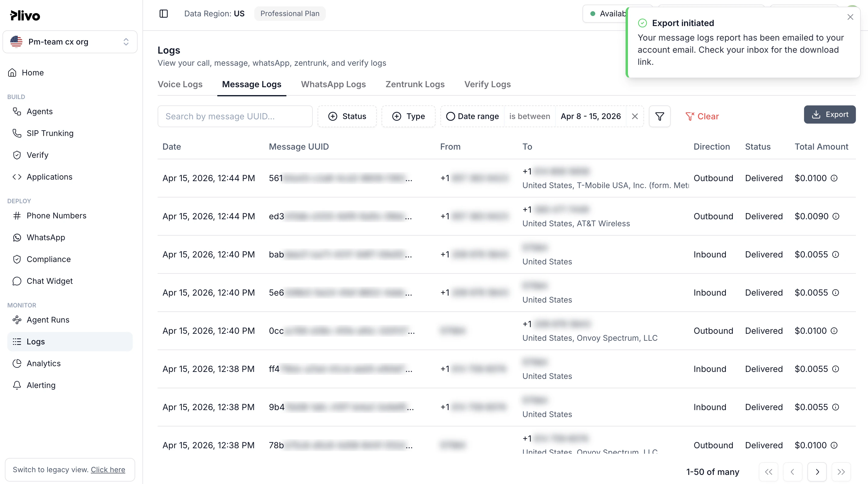The image size is (868, 484).
Task: Click 'United States, AT&T Wireless' cell
Action: click(x=576, y=224)
